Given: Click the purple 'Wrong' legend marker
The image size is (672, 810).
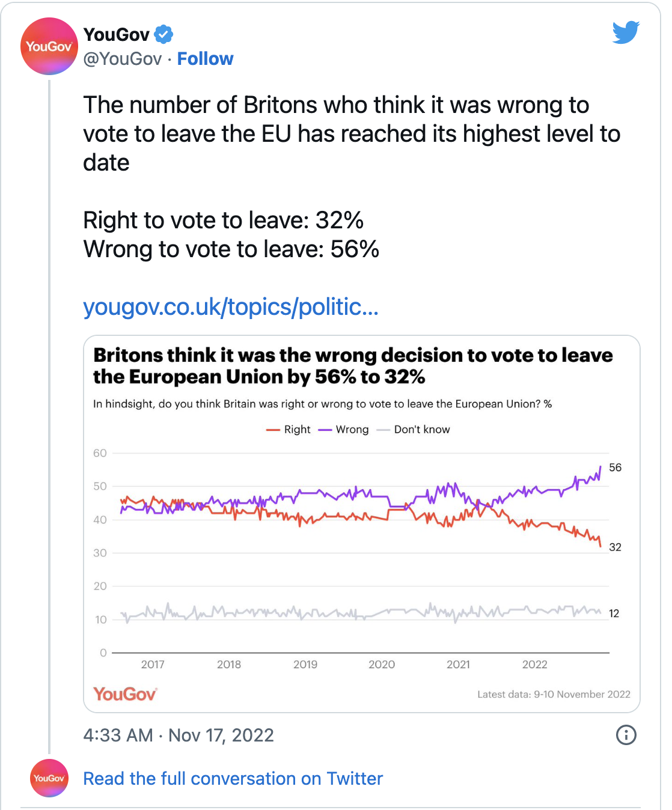Looking at the screenshot, I should tap(325, 430).
